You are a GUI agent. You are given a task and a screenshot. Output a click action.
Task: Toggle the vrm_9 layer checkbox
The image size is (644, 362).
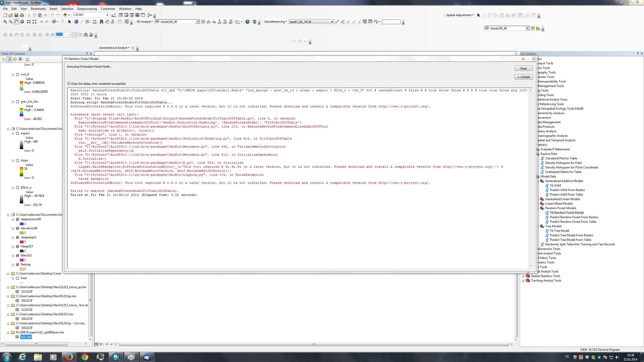point(17,74)
